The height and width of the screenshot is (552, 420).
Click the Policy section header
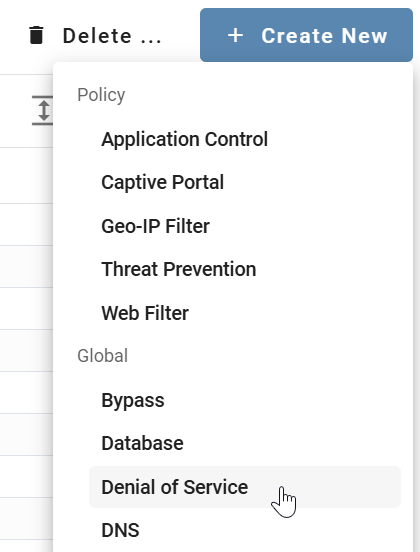pos(101,95)
